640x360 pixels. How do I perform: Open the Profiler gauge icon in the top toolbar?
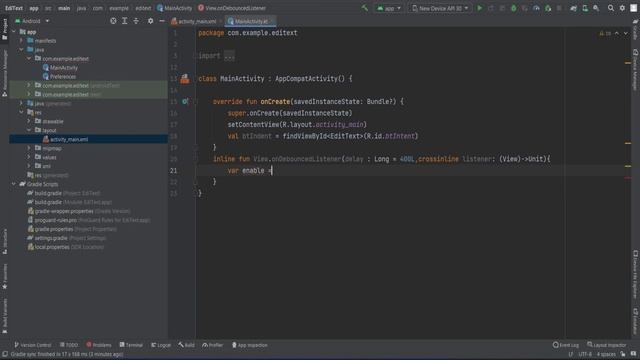point(536,8)
